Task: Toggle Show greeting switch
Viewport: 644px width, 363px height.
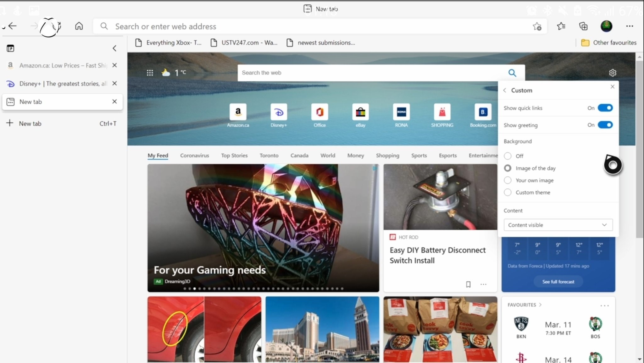Action: pos(605,125)
